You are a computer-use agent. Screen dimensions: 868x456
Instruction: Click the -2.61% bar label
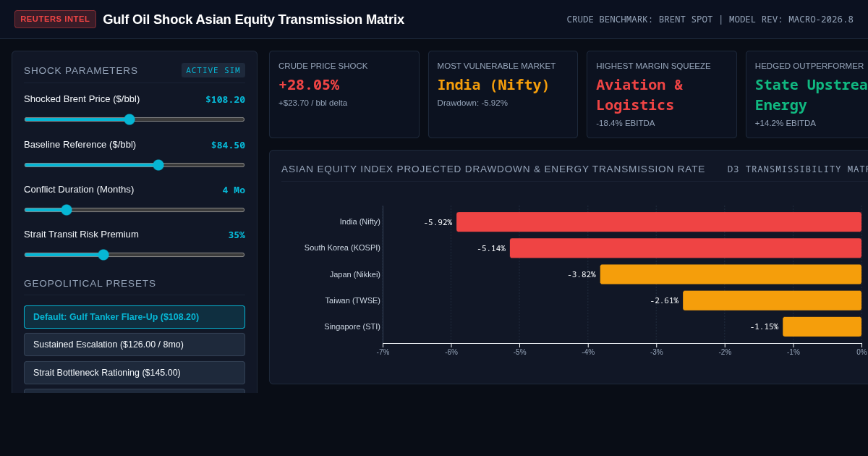coord(664,300)
